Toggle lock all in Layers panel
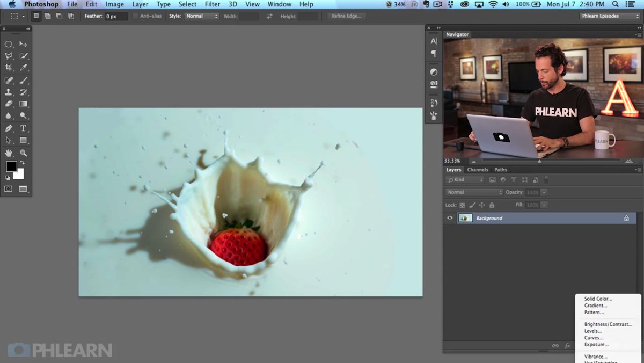 tap(492, 205)
